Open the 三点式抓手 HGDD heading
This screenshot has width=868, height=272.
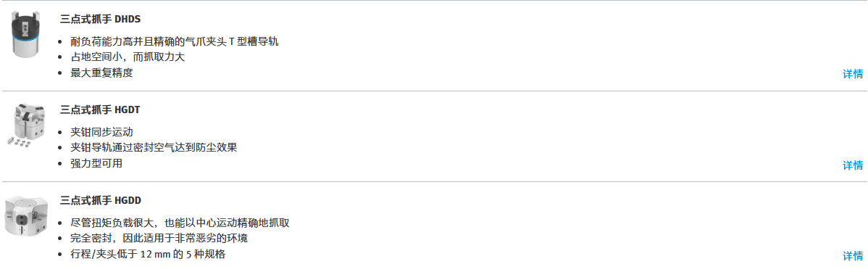tap(101, 200)
